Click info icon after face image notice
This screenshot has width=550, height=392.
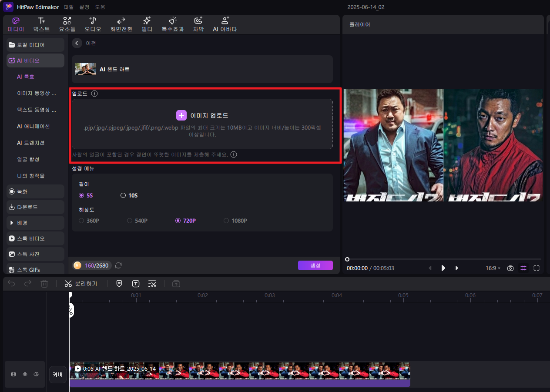point(234,154)
